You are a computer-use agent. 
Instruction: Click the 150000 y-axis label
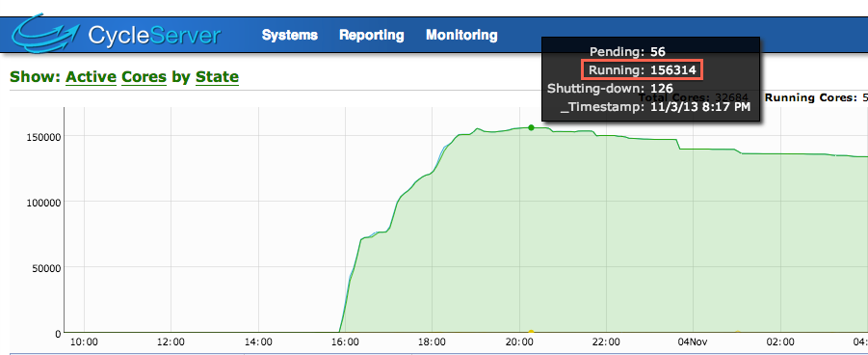[x=43, y=137]
